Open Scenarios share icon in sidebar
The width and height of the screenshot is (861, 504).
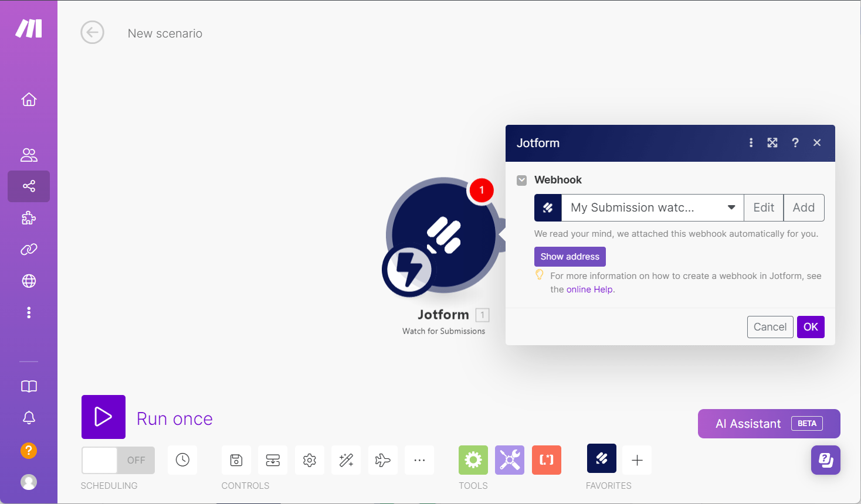coord(29,186)
